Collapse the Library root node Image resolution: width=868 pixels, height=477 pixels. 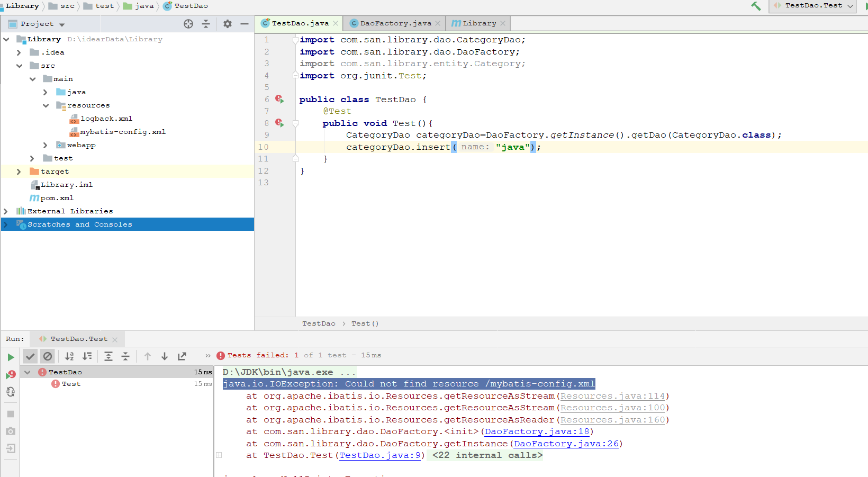click(x=6, y=39)
